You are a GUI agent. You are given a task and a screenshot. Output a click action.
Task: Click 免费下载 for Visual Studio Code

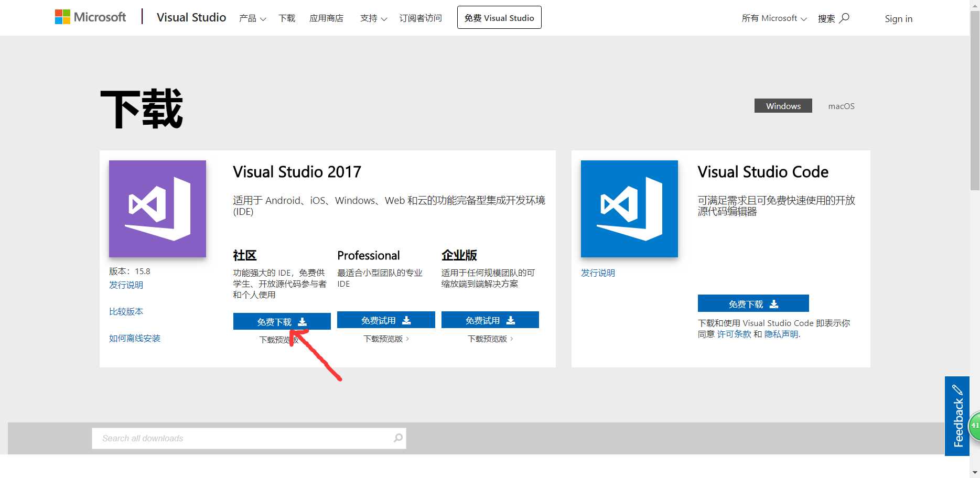point(753,303)
